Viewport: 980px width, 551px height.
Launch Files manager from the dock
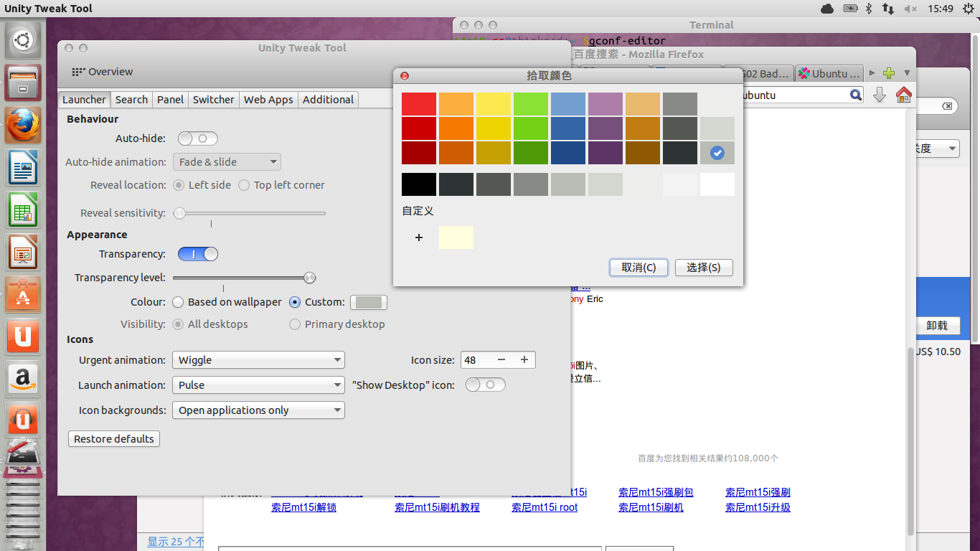(x=23, y=83)
